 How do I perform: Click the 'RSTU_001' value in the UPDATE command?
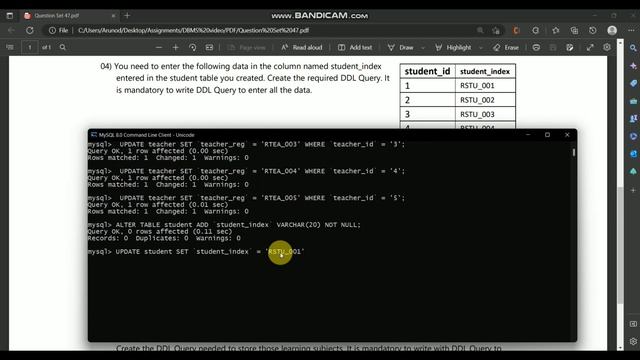[x=285, y=251]
